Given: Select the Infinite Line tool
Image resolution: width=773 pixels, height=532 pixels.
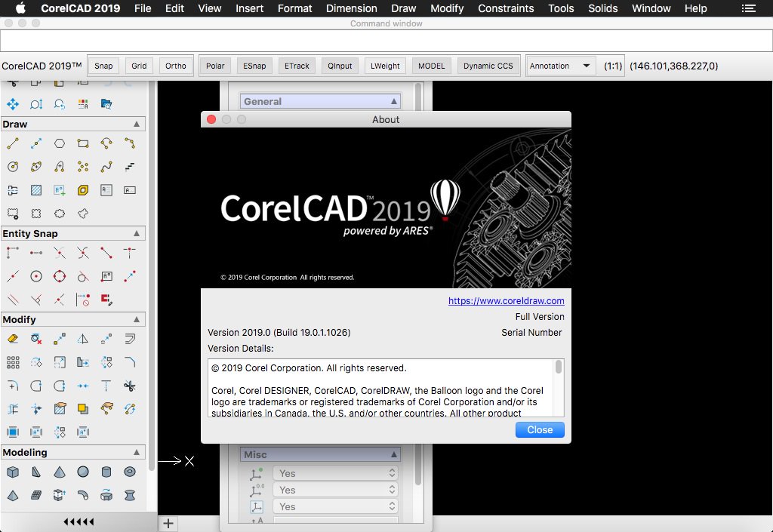Looking at the screenshot, I should 36,143.
